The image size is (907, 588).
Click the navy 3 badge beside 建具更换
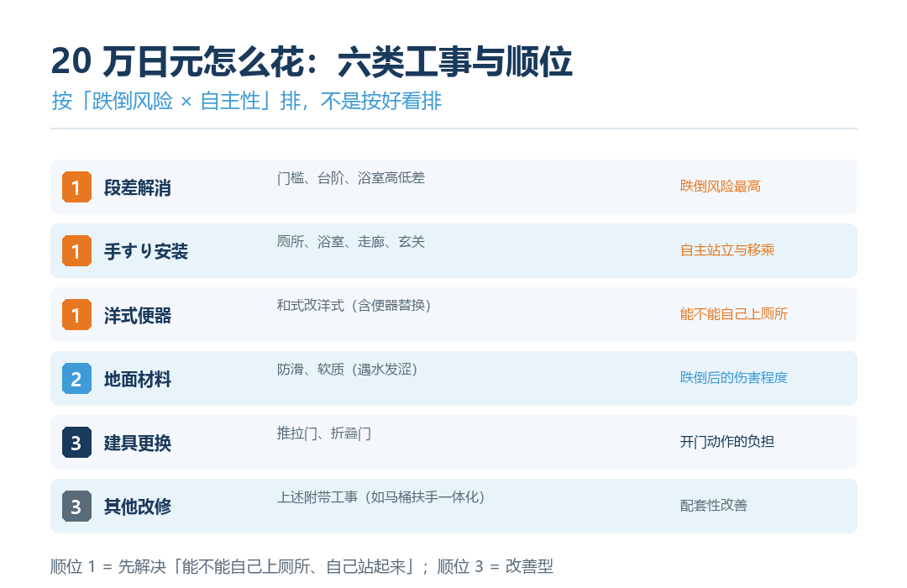click(x=77, y=442)
